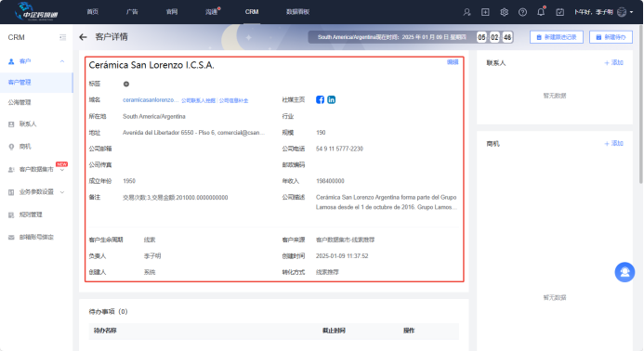Click the Avenida del Libertador address value
The image size is (644, 351).
click(x=193, y=133)
